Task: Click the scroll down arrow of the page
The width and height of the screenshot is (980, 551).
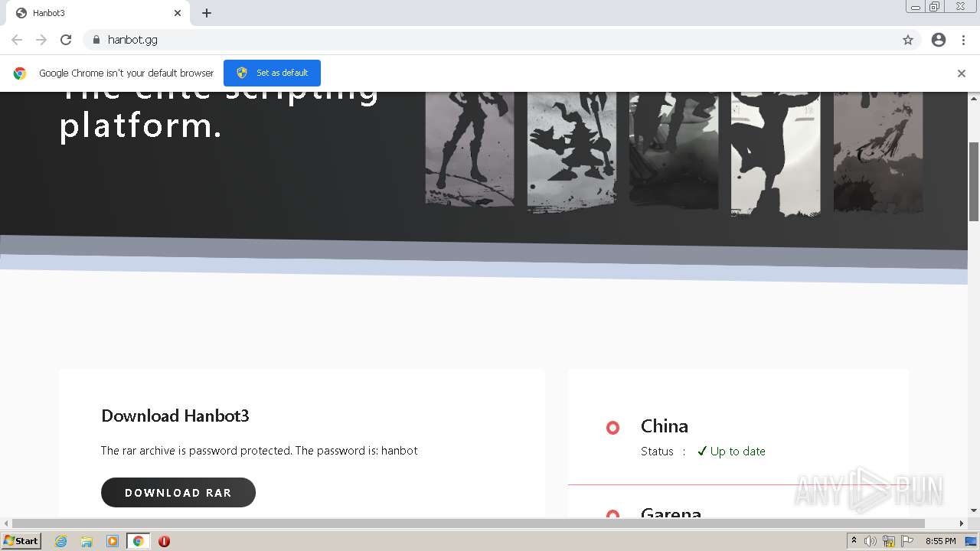Action: [x=974, y=510]
